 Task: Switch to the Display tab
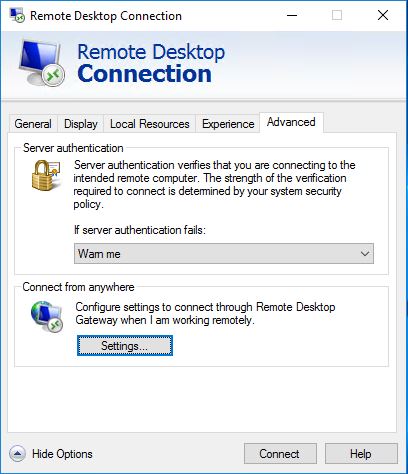click(81, 124)
